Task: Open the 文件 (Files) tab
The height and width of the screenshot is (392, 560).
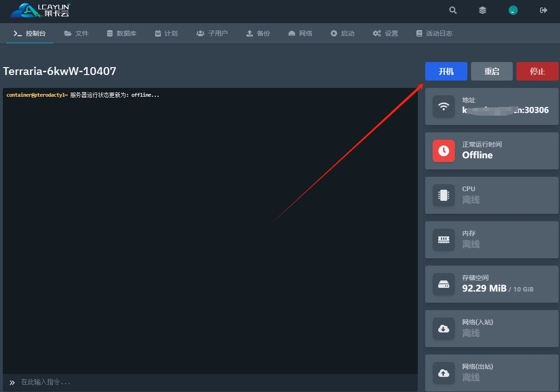Action: coord(76,33)
